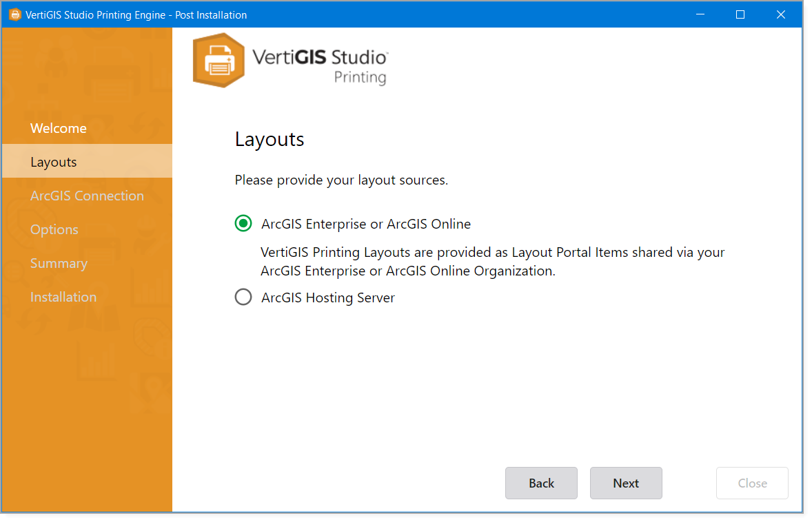The height and width of the screenshot is (522, 812).
Task: Close window using title bar X
Action: [781, 14]
